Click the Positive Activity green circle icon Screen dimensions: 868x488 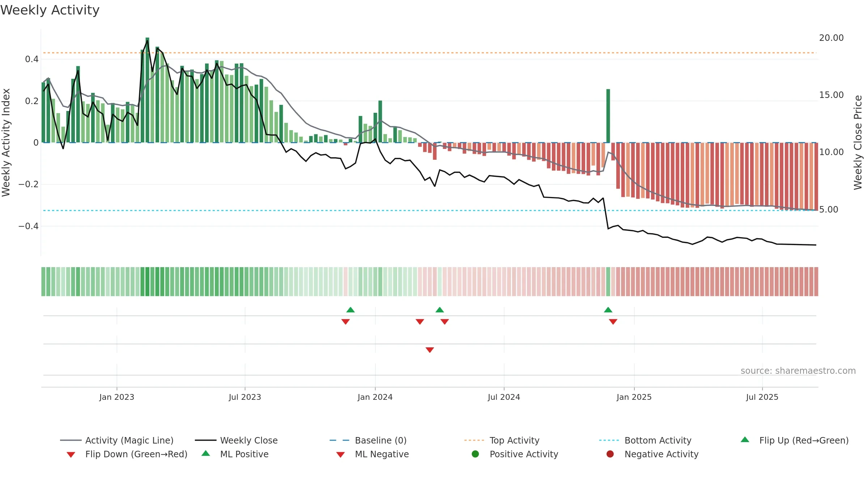click(x=476, y=454)
